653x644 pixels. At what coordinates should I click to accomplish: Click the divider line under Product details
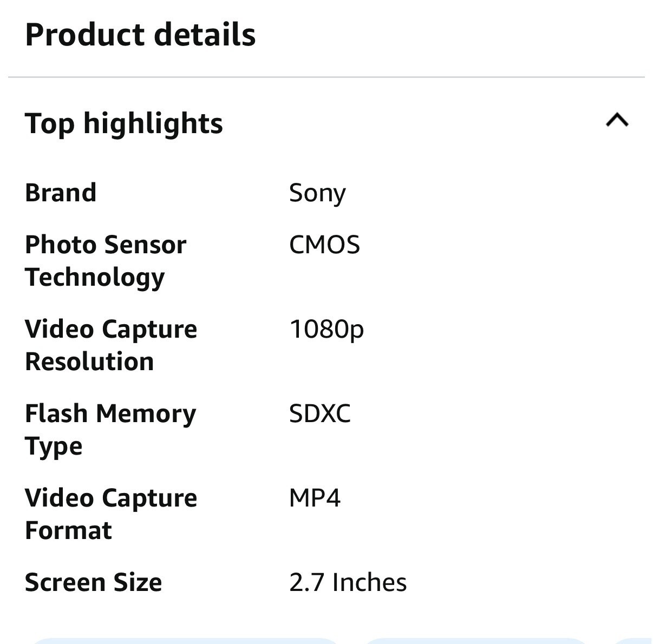tap(326, 77)
